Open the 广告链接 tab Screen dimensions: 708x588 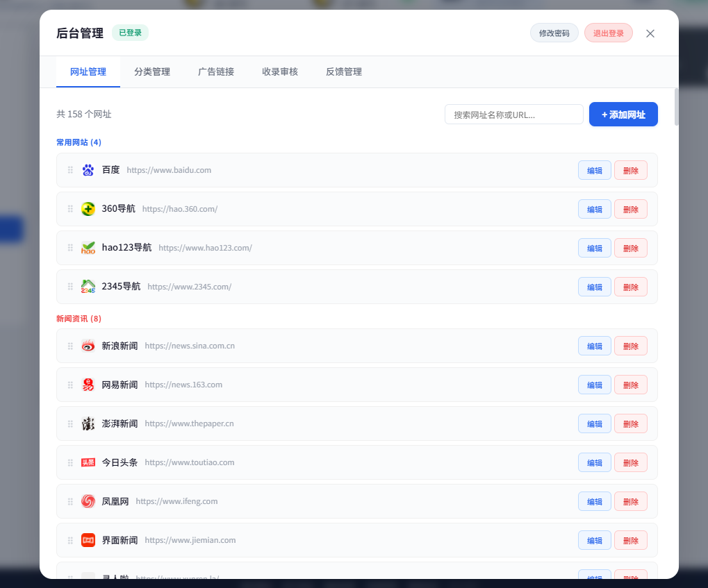click(216, 72)
